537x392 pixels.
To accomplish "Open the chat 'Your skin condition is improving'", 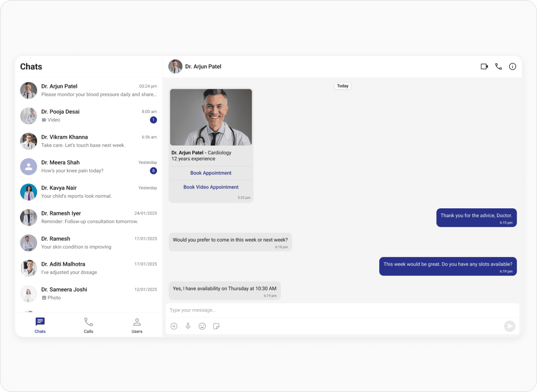I will point(89,243).
